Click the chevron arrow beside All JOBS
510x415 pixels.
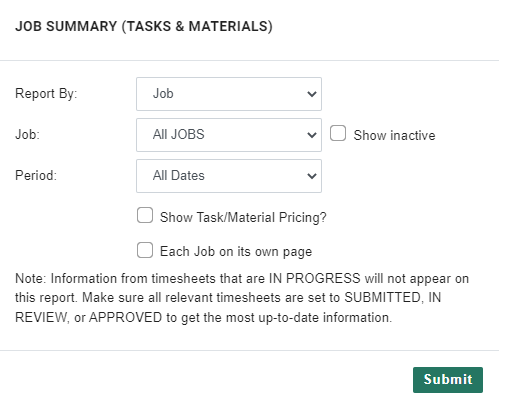[312, 135]
